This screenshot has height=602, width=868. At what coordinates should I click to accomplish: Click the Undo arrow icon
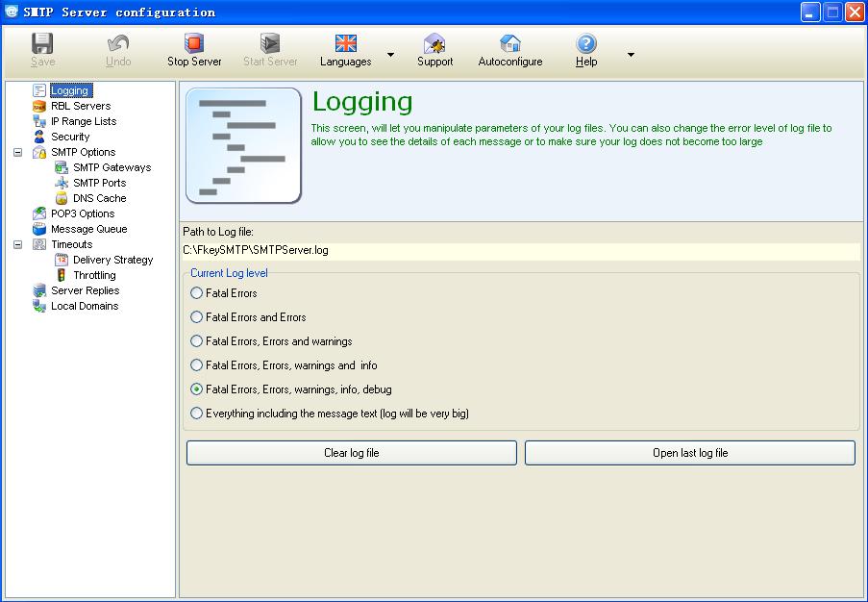118,43
